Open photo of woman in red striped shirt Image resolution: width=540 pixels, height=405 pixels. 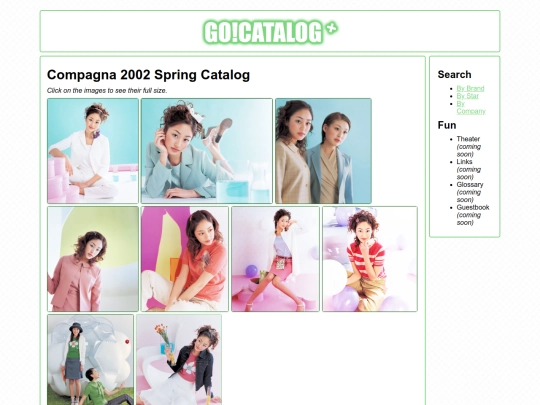point(370,259)
